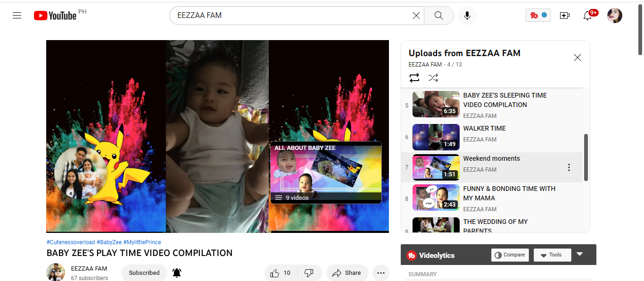Open the TubeBuddy extension icon
The height and width of the screenshot is (281, 644).
click(x=538, y=15)
